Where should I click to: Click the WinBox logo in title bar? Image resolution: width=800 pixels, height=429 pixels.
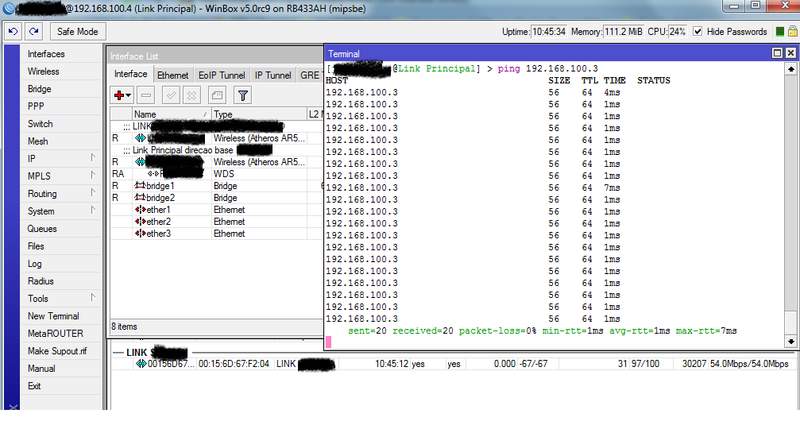click(x=9, y=8)
